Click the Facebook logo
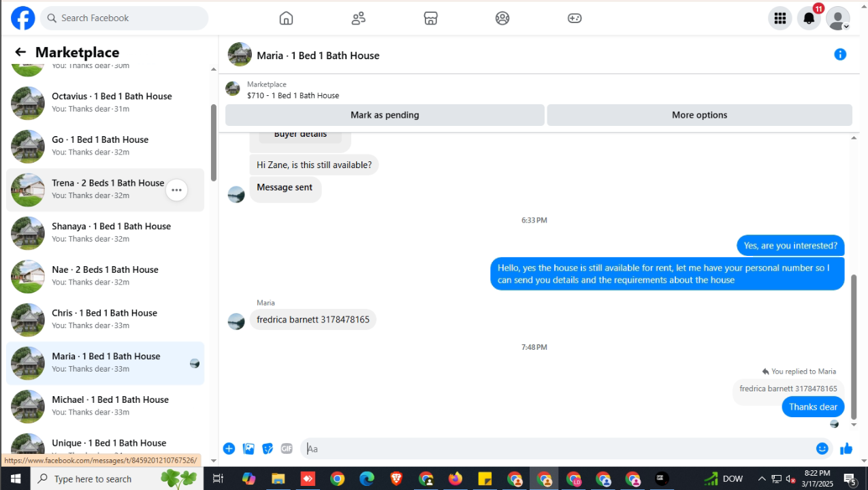The image size is (868, 490). pyautogui.click(x=22, y=18)
